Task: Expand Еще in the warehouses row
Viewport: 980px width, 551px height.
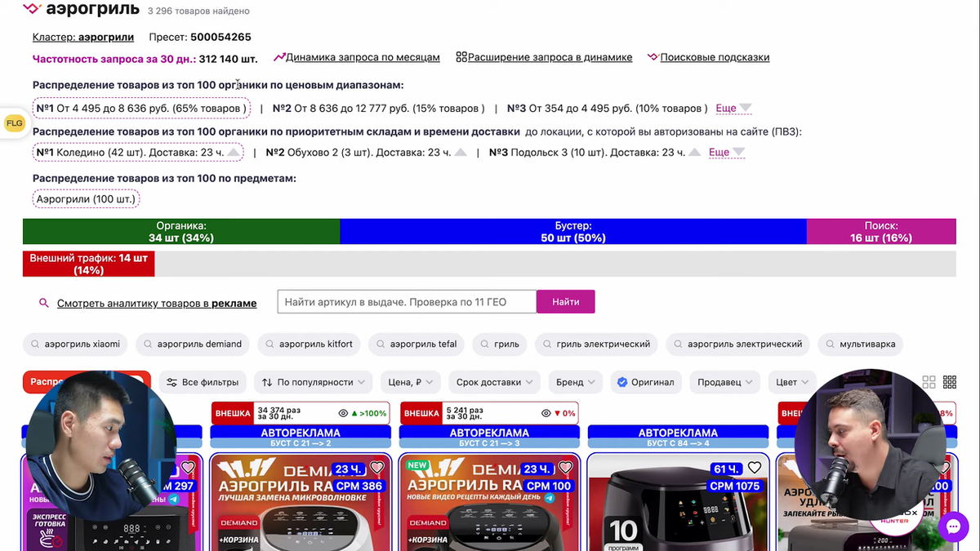Action: point(727,152)
